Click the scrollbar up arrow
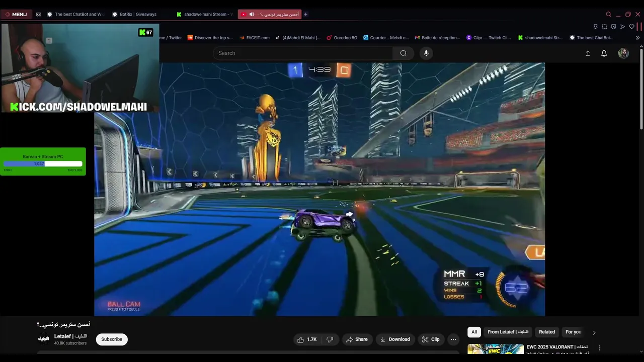 pyautogui.click(x=641, y=46)
